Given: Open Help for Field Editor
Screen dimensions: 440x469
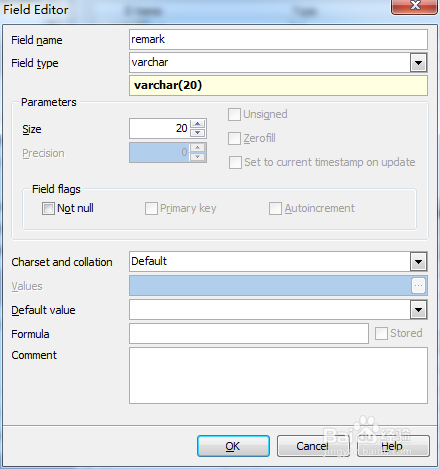Looking at the screenshot, I should (x=393, y=446).
